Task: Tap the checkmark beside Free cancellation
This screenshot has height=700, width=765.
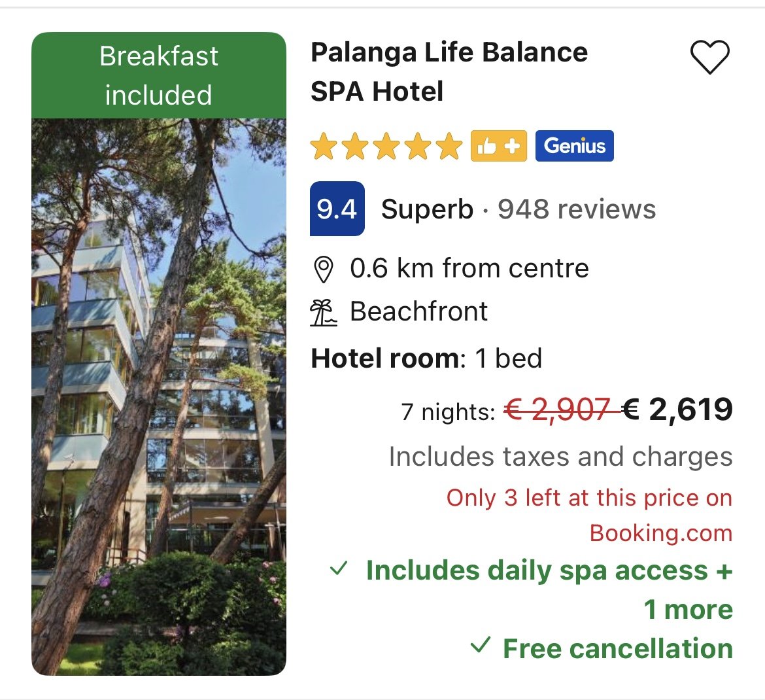Action: coord(480,646)
